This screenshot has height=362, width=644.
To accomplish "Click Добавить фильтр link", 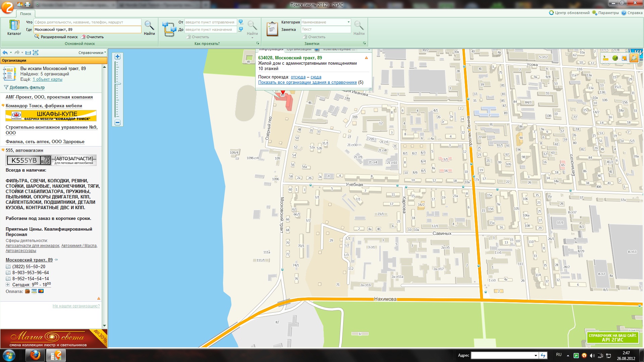I will [x=27, y=87].
